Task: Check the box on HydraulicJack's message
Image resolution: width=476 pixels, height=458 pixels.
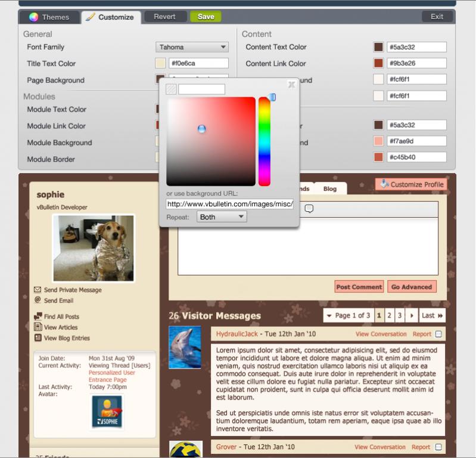Action: pyautogui.click(x=438, y=335)
